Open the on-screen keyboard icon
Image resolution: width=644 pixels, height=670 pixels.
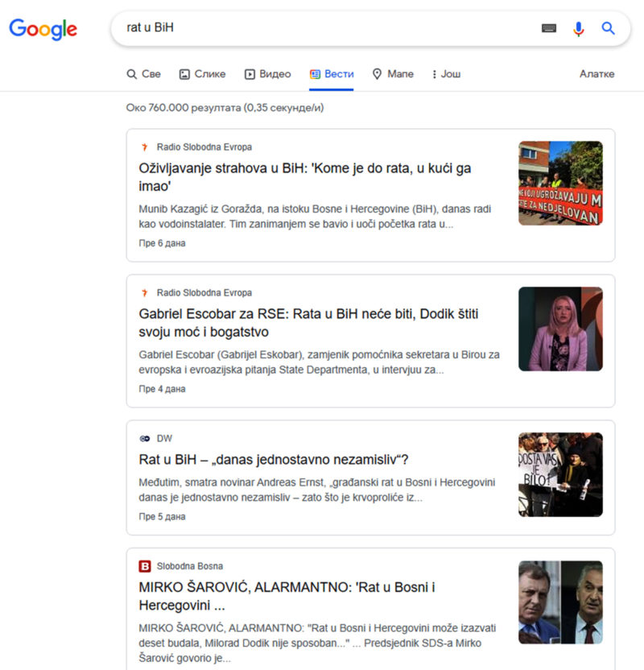tap(549, 28)
